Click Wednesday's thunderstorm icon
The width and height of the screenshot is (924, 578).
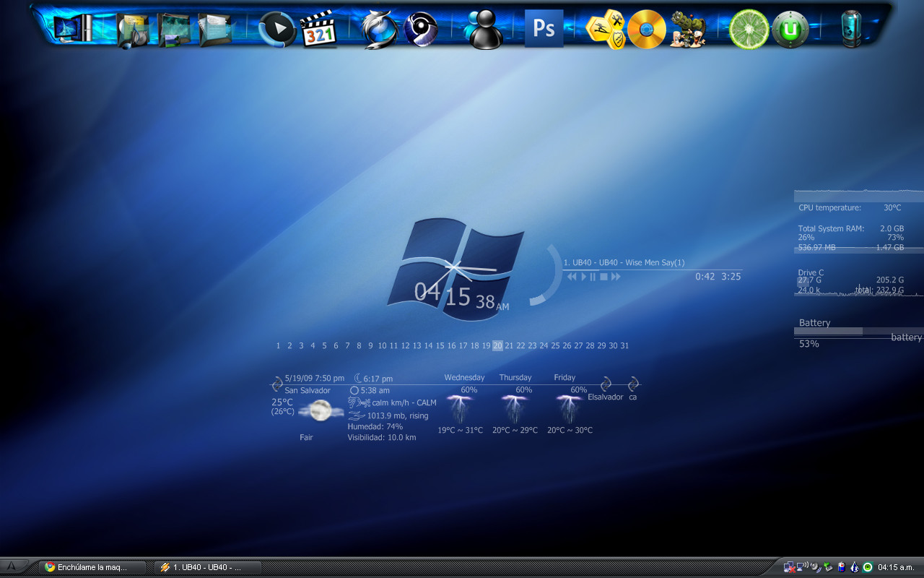tap(459, 409)
